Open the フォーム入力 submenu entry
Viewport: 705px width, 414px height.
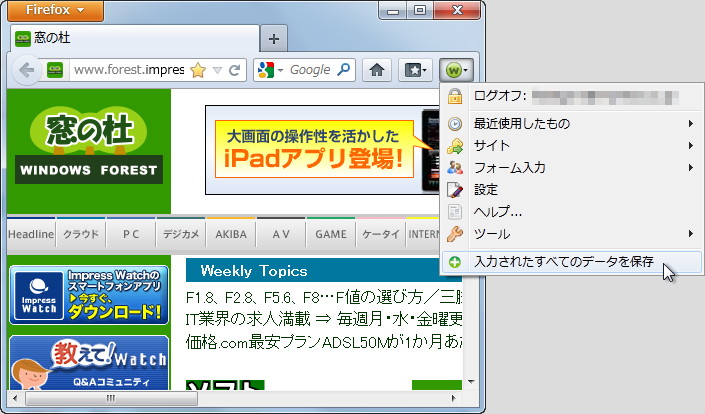click(571, 168)
